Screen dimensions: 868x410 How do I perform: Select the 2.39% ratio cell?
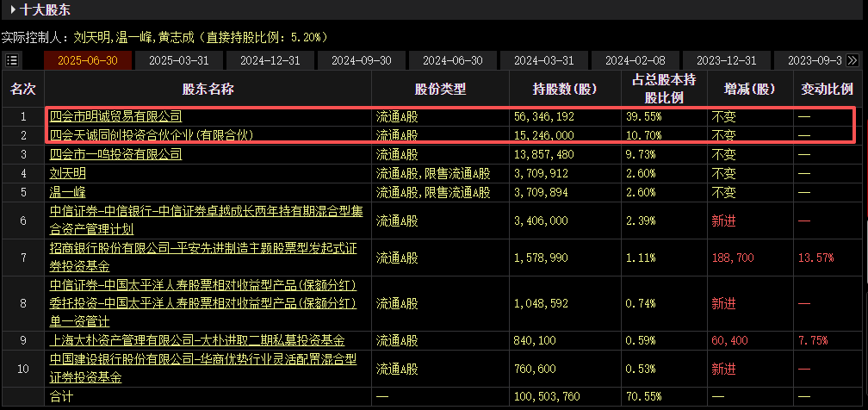pyautogui.click(x=641, y=220)
